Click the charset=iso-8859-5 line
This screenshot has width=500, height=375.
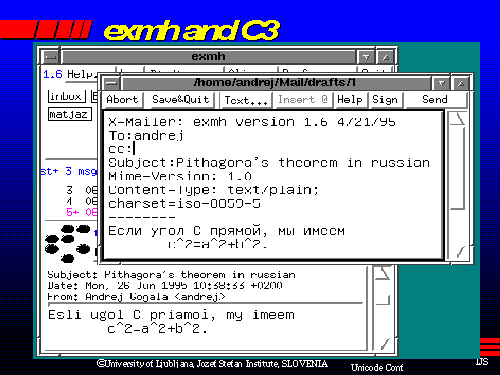point(184,203)
